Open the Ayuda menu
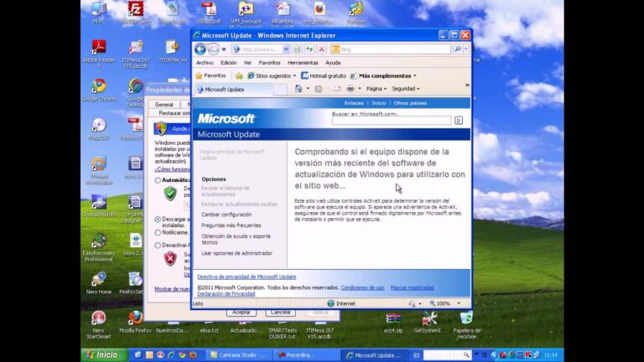 click(333, 63)
